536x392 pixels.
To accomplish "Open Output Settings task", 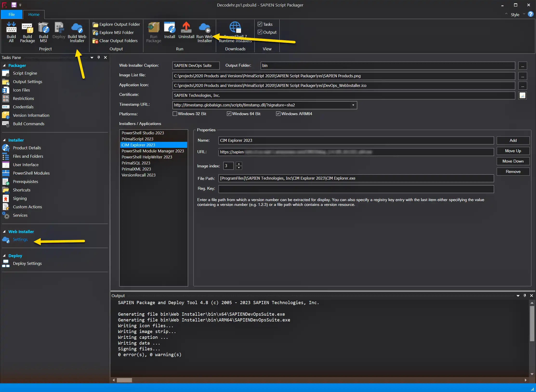I will (27, 82).
